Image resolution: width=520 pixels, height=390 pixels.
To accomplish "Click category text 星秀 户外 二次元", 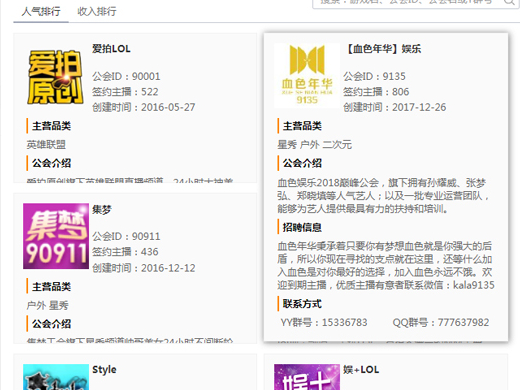I will click(314, 145).
